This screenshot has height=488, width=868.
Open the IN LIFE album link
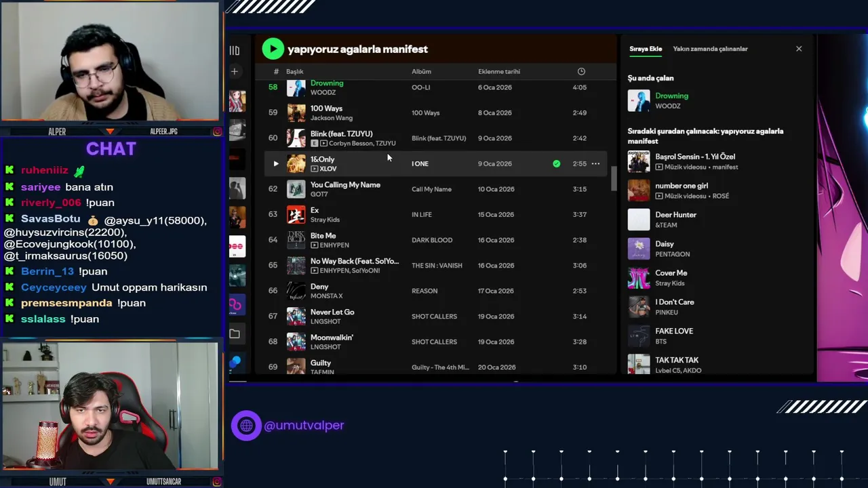(x=422, y=215)
